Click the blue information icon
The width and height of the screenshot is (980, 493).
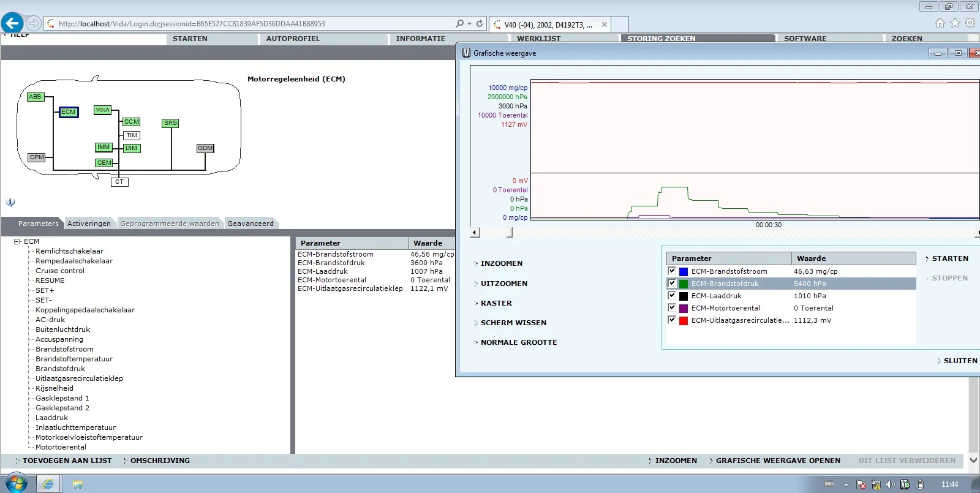click(x=10, y=202)
